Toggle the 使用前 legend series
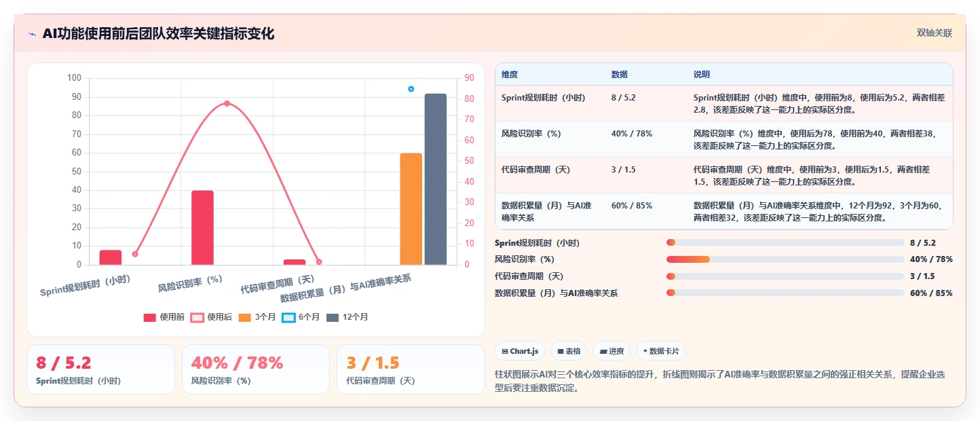This screenshot has width=980, height=421. (164, 317)
